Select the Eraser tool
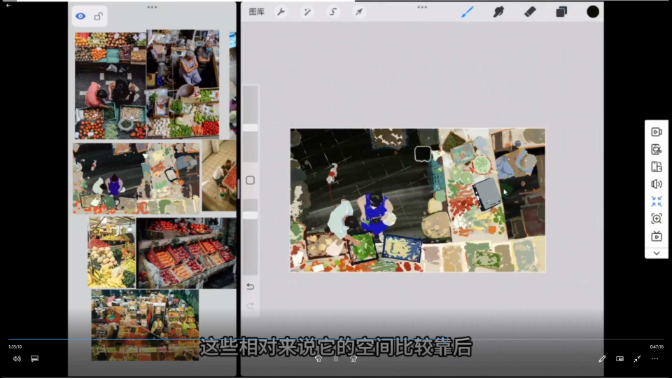This screenshot has height=379, width=672. [530, 12]
